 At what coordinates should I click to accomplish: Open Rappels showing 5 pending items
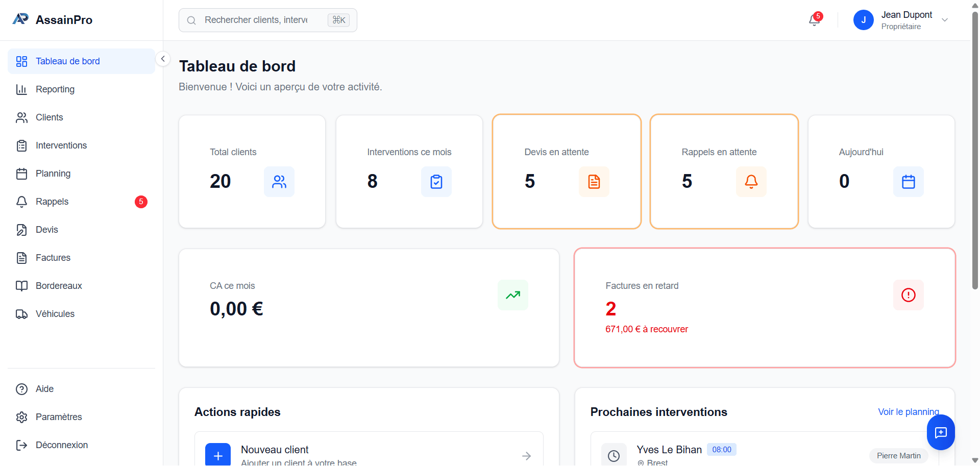[x=52, y=202]
